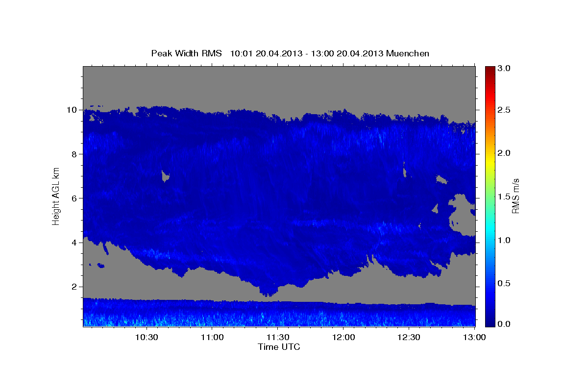Click the plot title 'Peak Width RMS'
This screenshot has width=588, height=392.
186,53
